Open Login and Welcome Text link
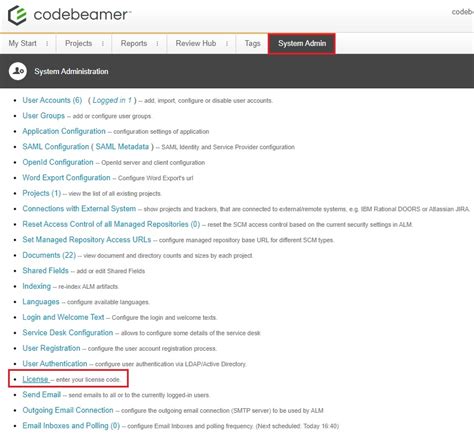This screenshot has width=474, height=434. coord(63,317)
